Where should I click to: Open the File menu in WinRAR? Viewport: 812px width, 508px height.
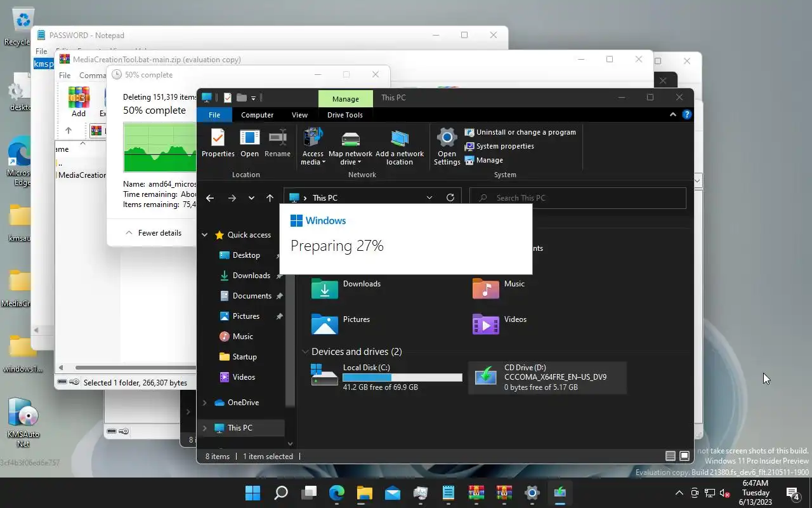65,76
